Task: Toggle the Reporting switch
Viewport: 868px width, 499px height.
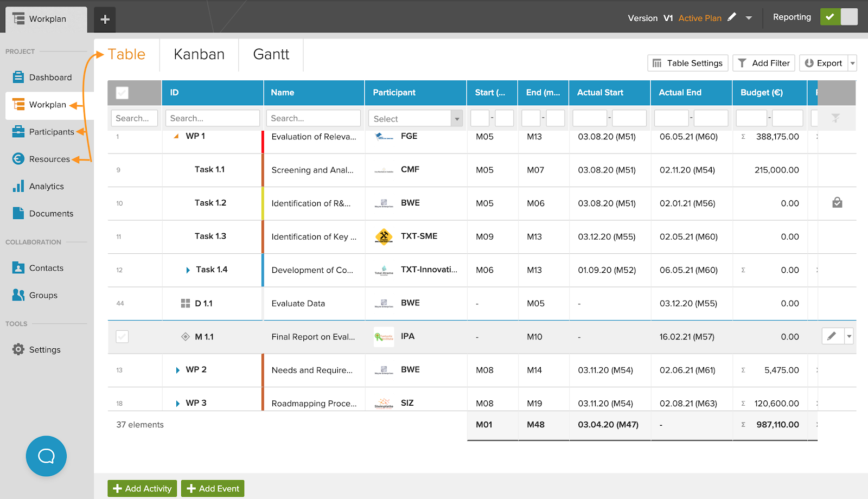Action: tap(839, 17)
